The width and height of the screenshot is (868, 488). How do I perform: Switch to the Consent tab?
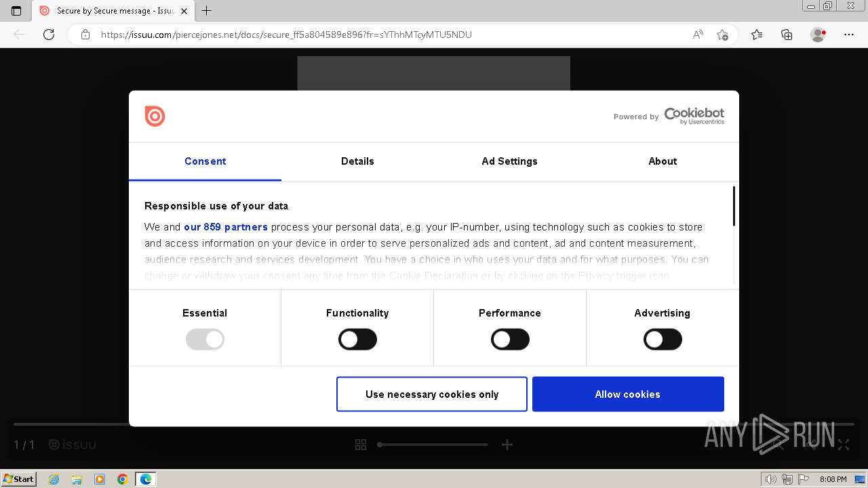[x=205, y=161]
